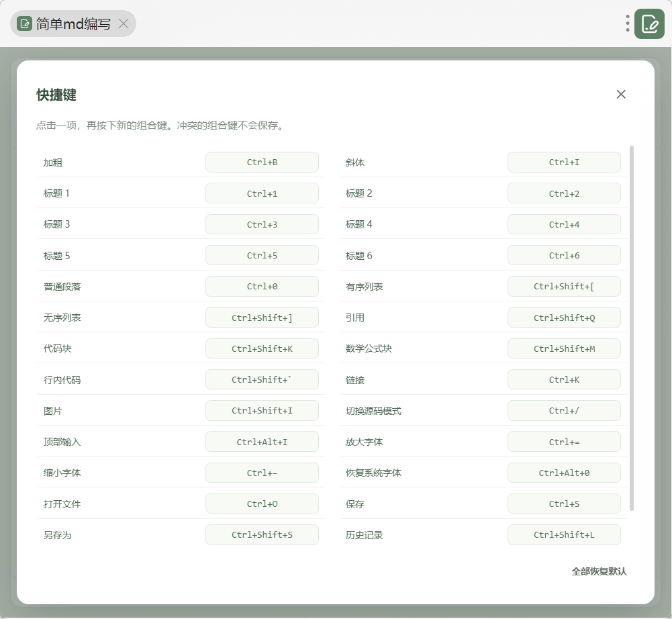Click the 切换源码模式 row label
Screen dimensions: 672x619
[373, 411]
